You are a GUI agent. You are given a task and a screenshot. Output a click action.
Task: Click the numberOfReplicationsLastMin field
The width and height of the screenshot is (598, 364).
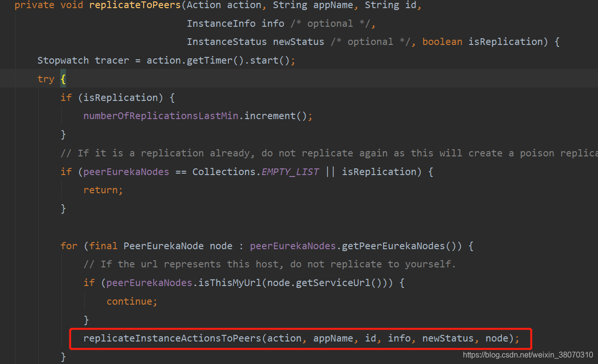click(x=161, y=116)
